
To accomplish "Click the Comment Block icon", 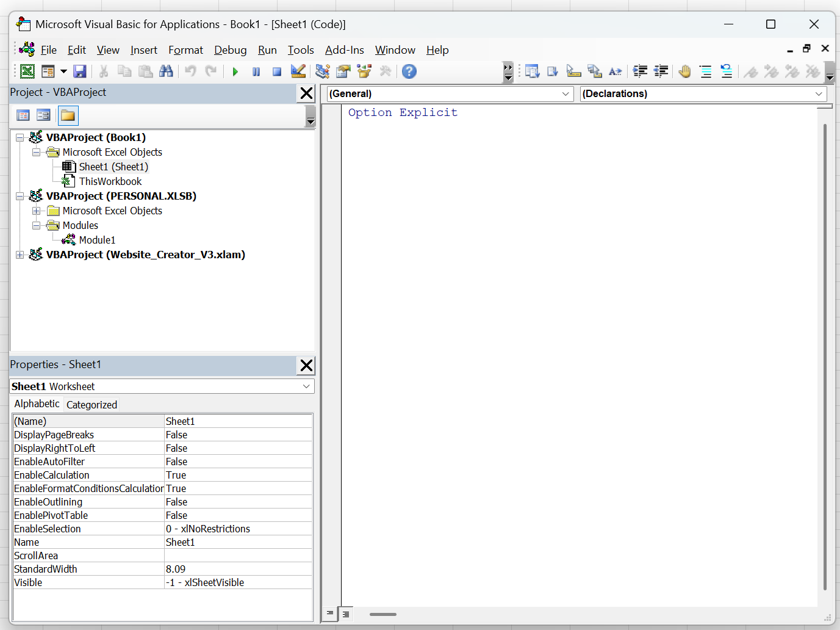I will click(706, 71).
